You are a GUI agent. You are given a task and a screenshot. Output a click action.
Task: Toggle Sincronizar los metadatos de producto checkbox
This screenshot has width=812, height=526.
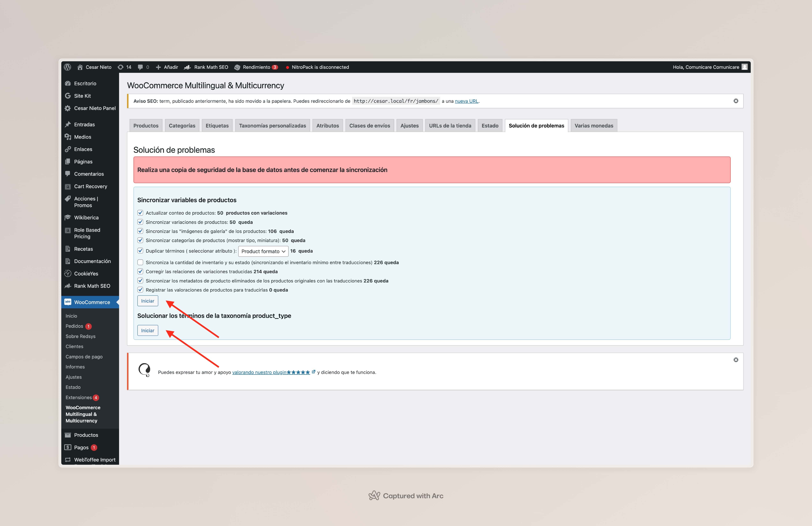click(140, 281)
